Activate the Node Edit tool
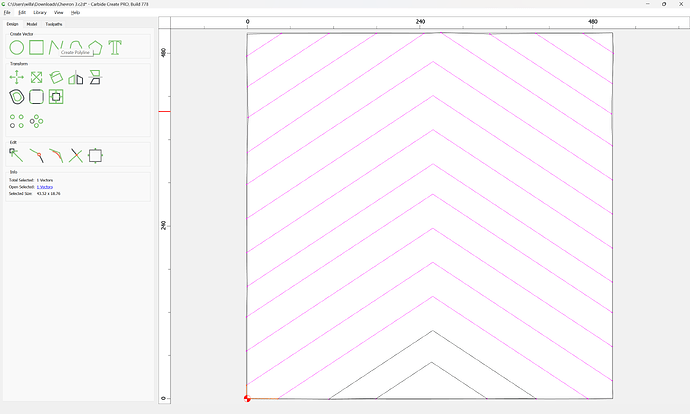Image resolution: width=690 pixels, height=414 pixels. 16,155
